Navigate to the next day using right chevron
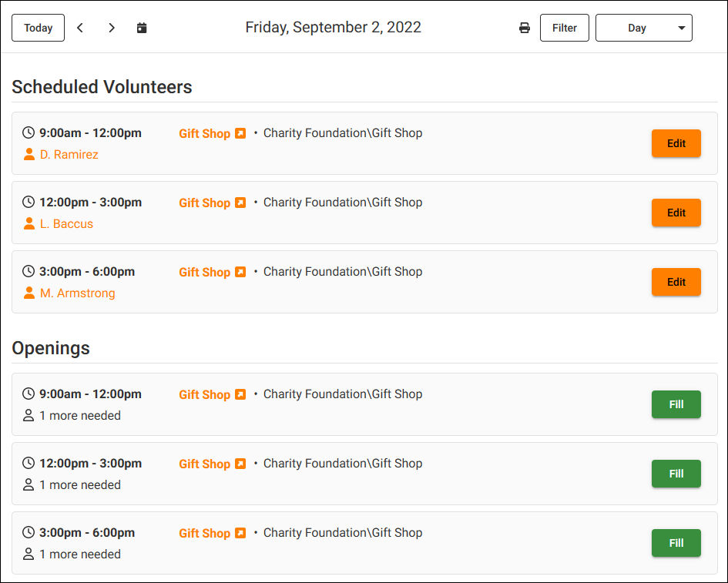Image resolution: width=728 pixels, height=583 pixels. [x=111, y=27]
